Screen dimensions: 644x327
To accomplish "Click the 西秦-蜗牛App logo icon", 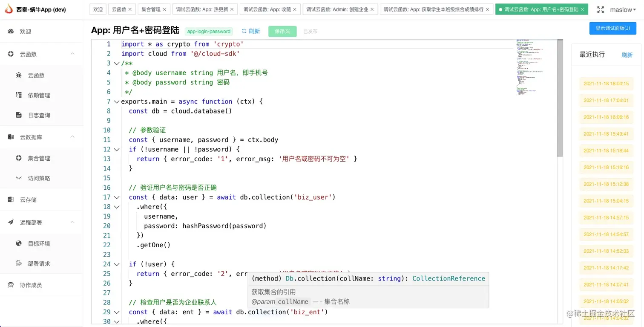I will [9, 9].
